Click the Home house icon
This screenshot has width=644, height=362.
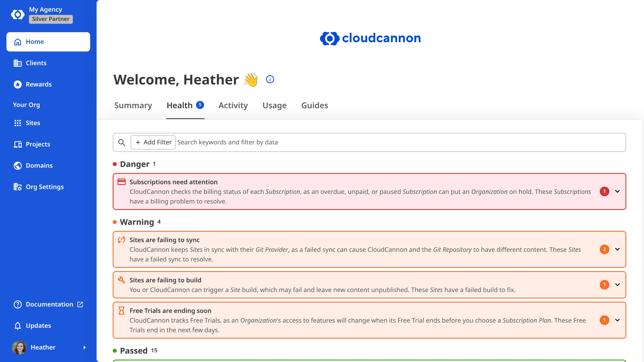18,42
